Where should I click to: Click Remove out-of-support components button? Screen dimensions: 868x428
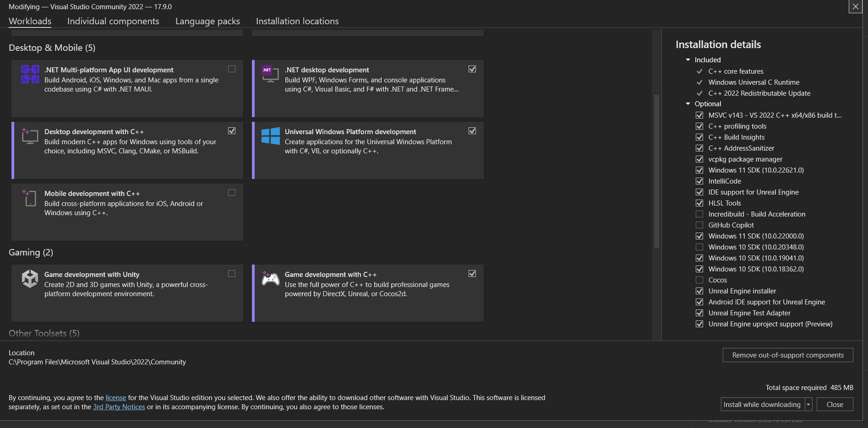click(x=787, y=355)
